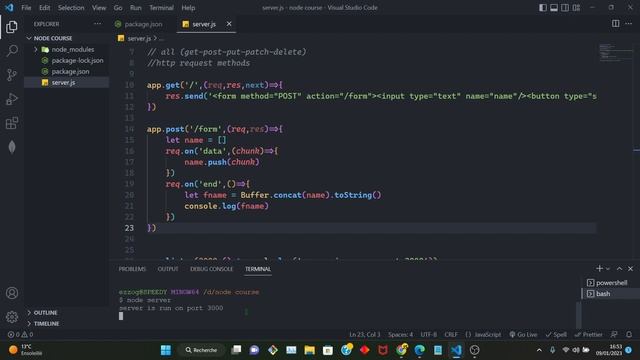Open the File menu

point(26,8)
